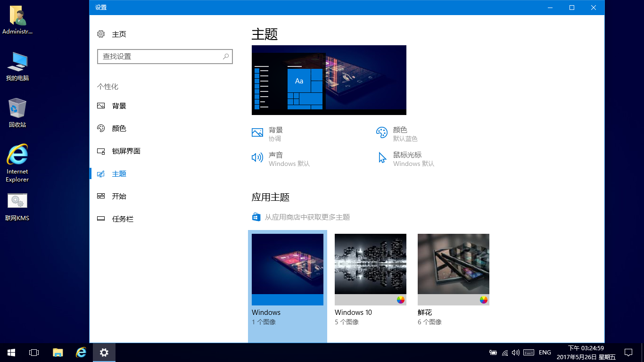
Task: Open the 主页 home gear icon
Action: 101,34
